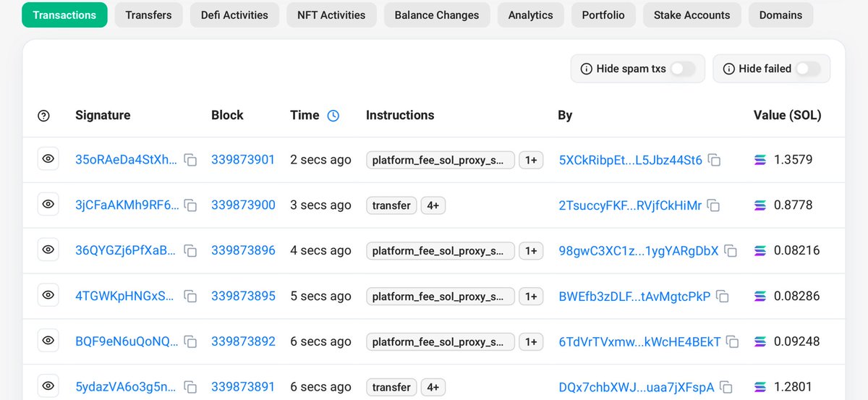Copy address 6TdVrTVxmw...kWcHE4BEkT
The image size is (868, 400).
(733, 341)
